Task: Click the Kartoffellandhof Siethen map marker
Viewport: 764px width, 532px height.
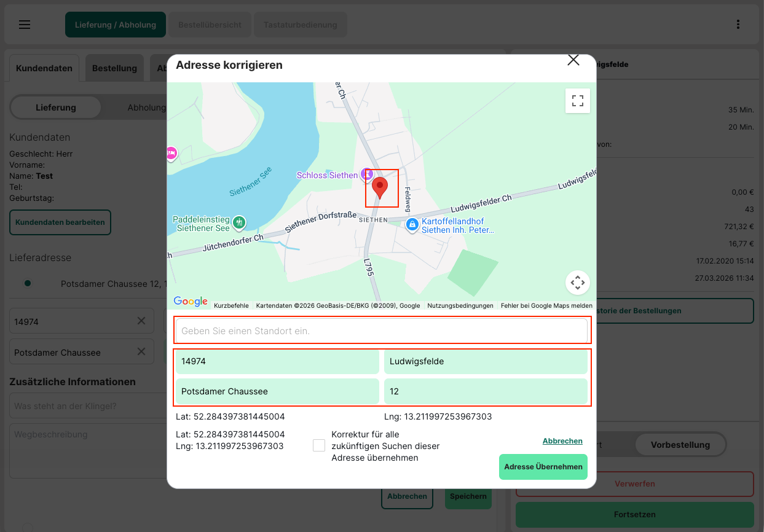Action: click(412, 225)
